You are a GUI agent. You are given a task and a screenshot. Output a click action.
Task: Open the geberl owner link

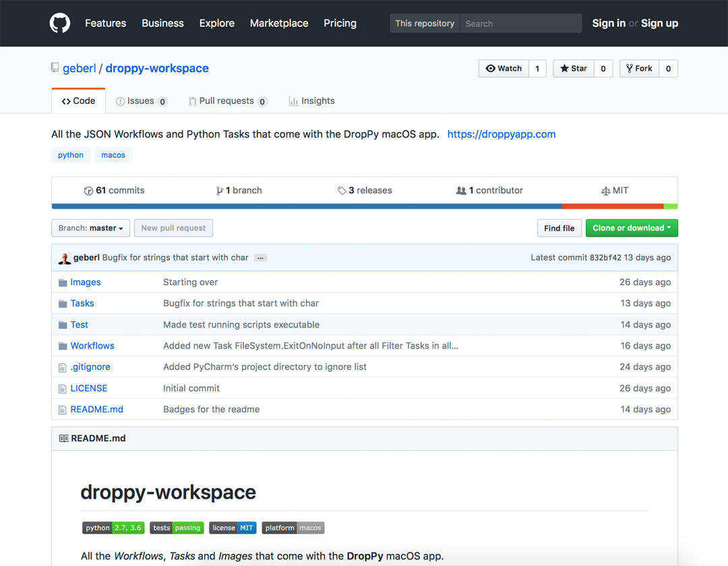click(79, 68)
